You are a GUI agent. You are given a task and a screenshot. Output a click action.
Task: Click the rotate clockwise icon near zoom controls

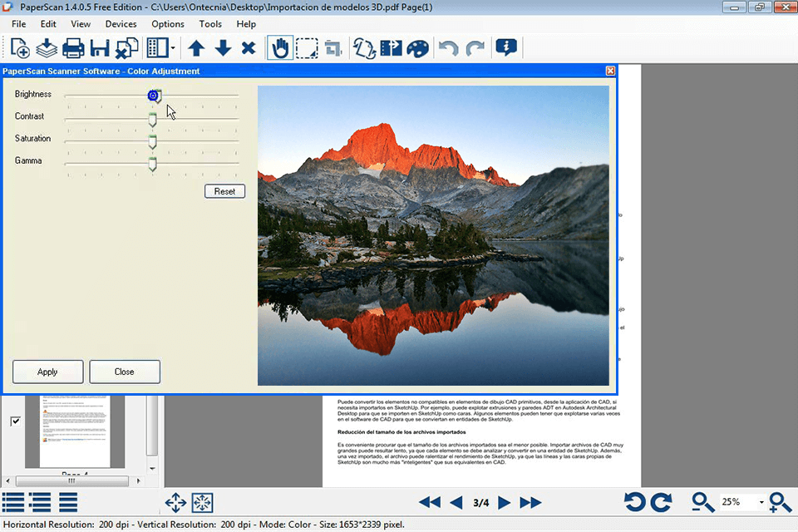click(661, 502)
